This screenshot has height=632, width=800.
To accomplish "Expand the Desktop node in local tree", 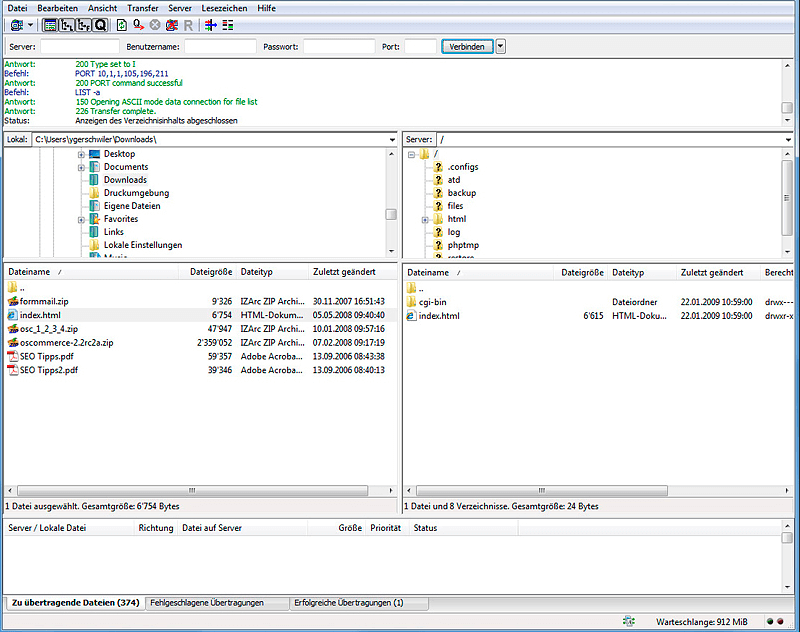I will click(81, 154).
